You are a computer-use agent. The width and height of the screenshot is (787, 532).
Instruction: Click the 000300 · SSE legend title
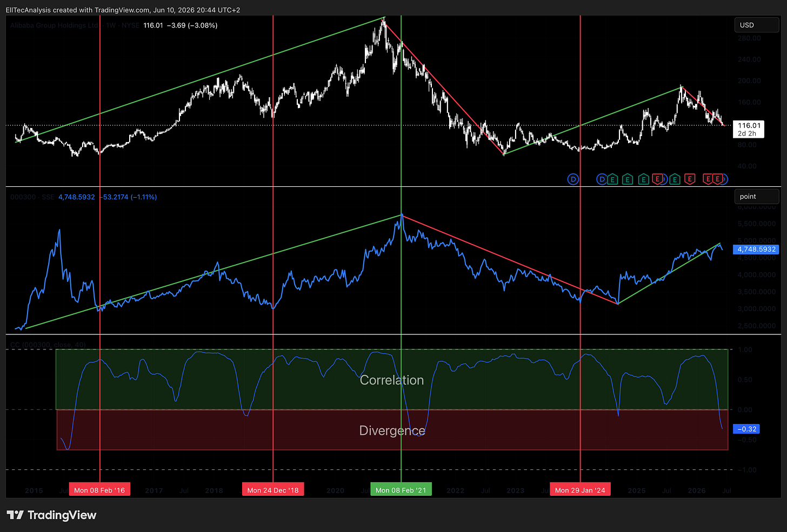pyautogui.click(x=32, y=197)
